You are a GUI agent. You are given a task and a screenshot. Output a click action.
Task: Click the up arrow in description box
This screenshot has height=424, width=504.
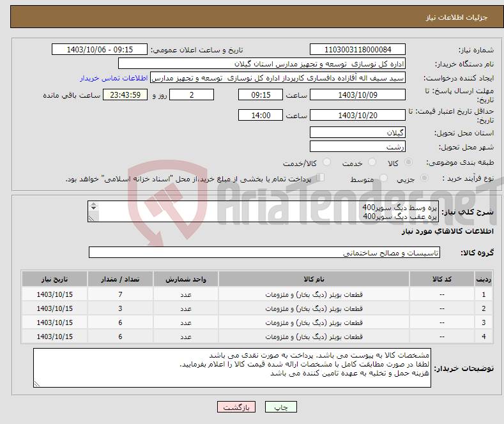[x=93, y=204]
